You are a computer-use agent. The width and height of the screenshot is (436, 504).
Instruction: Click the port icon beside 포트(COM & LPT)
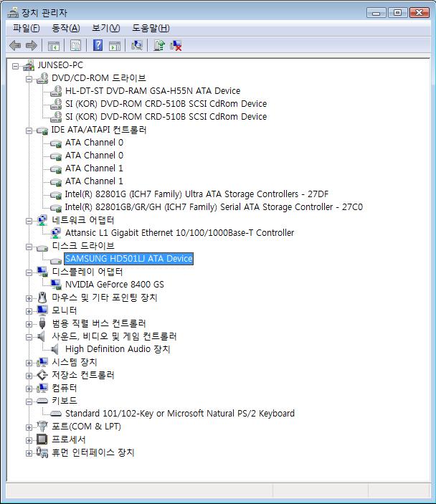click(x=42, y=427)
